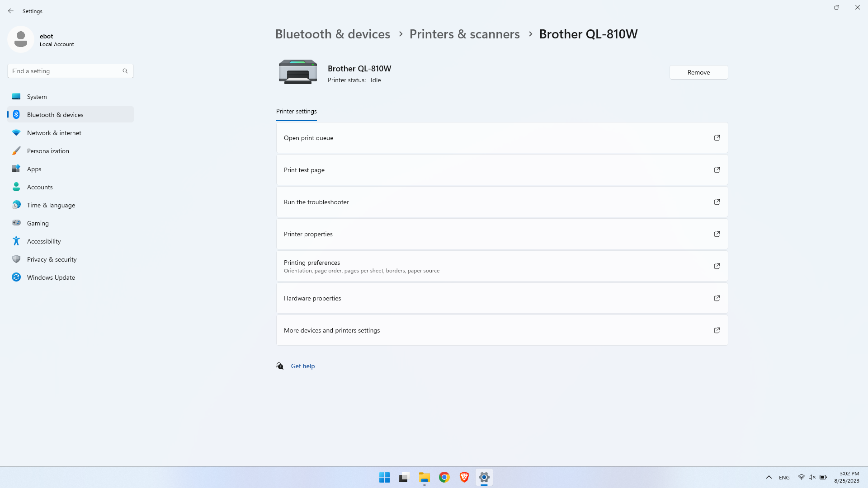Open File Explorer from the taskbar
This screenshot has width=868, height=488.
click(x=425, y=477)
